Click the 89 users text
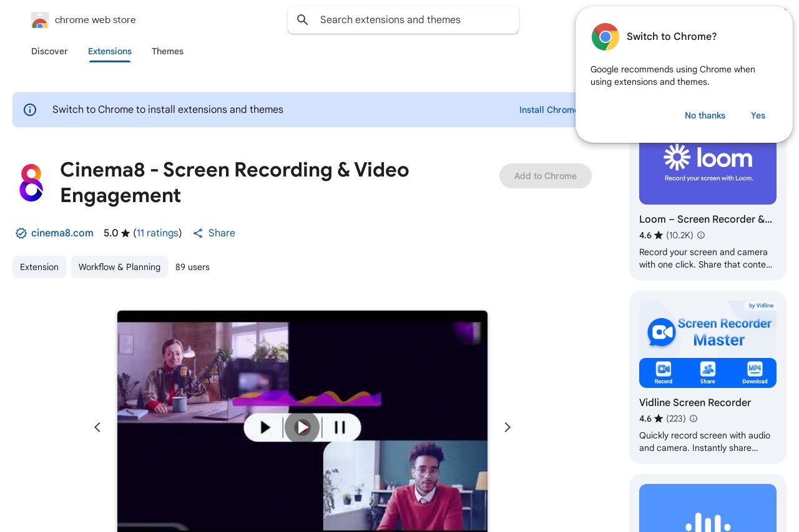This screenshot has width=799, height=532. [x=192, y=267]
